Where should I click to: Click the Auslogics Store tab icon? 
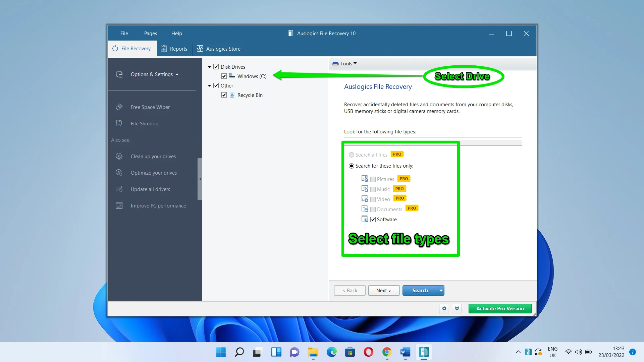(x=200, y=49)
